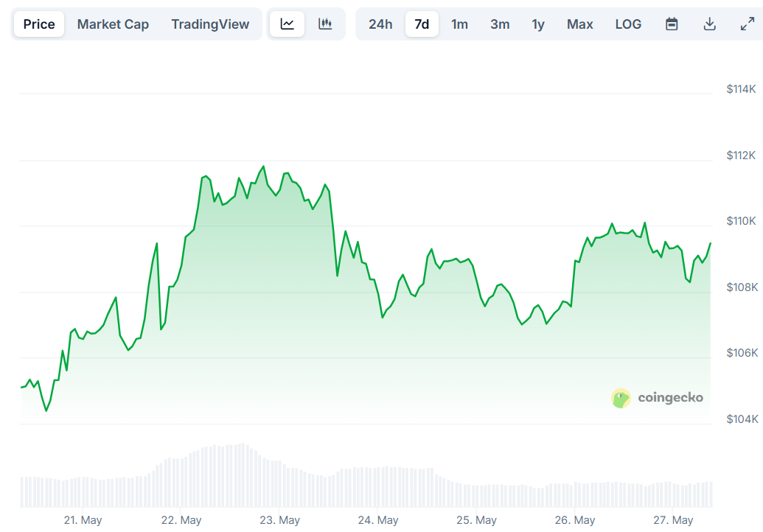The image size is (763, 532).
Task: Click the 23. May date label
Action: pos(280,520)
